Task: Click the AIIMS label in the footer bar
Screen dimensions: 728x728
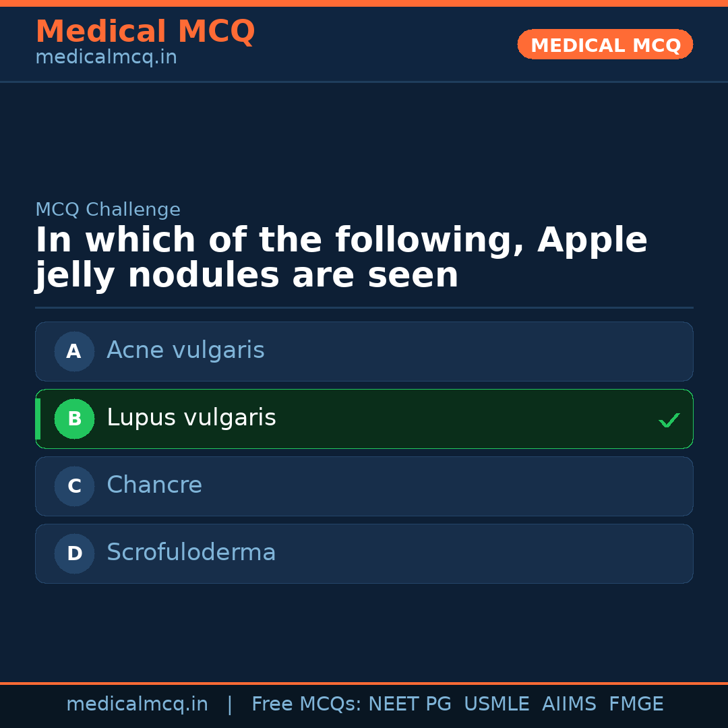Action: point(570,704)
